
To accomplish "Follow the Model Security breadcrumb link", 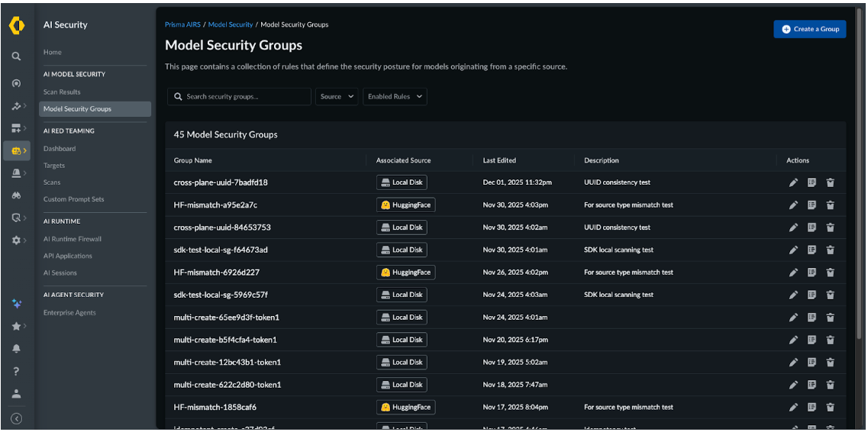I will pyautogui.click(x=231, y=24).
